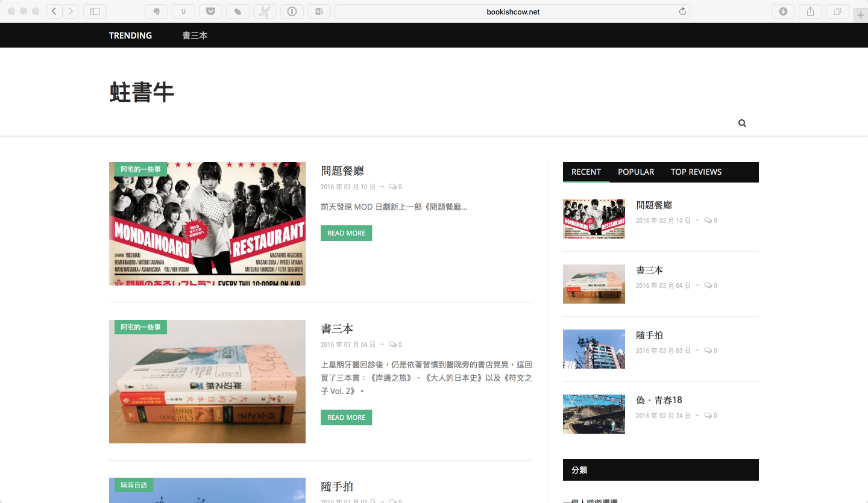Open the 書三本 post title link
The image size is (868, 503).
point(337,329)
